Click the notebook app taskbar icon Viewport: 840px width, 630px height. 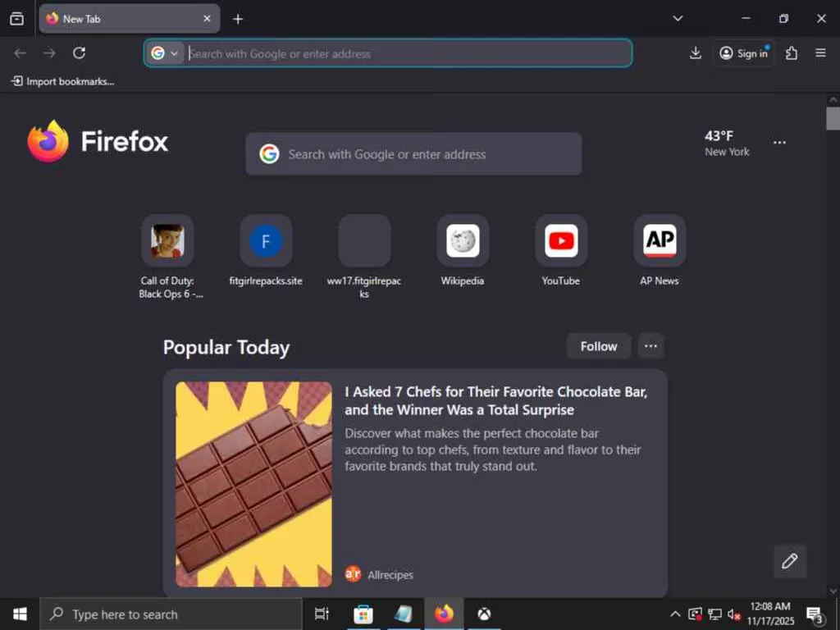pyautogui.click(x=404, y=614)
